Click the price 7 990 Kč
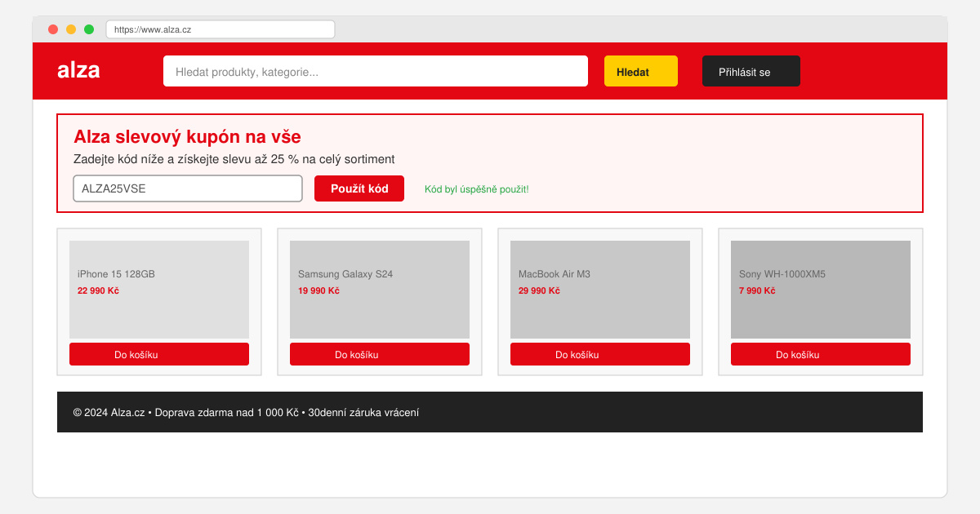The image size is (980, 514). pos(757,290)
